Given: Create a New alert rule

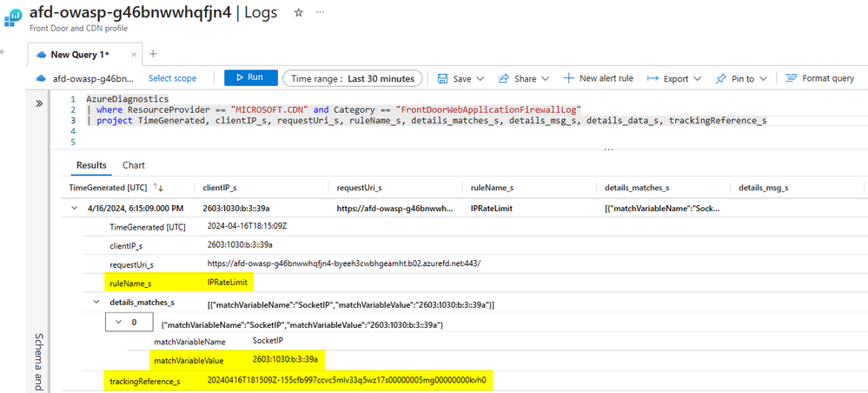Looking at the screenshot, I should click(598, 78).
